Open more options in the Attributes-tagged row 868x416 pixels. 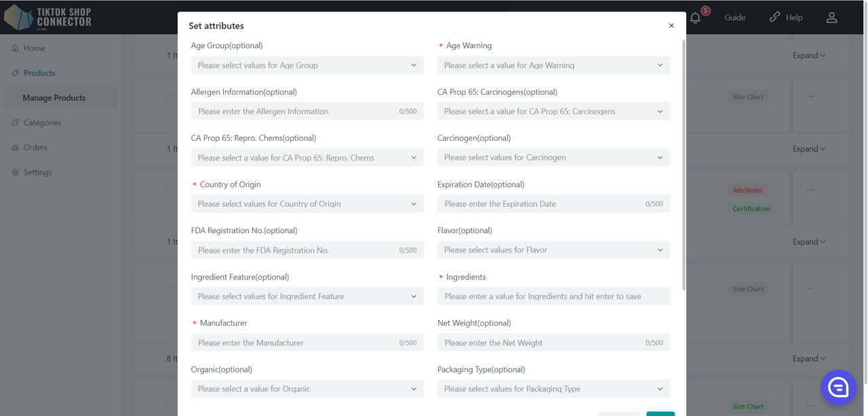click(x=810, y=190)
